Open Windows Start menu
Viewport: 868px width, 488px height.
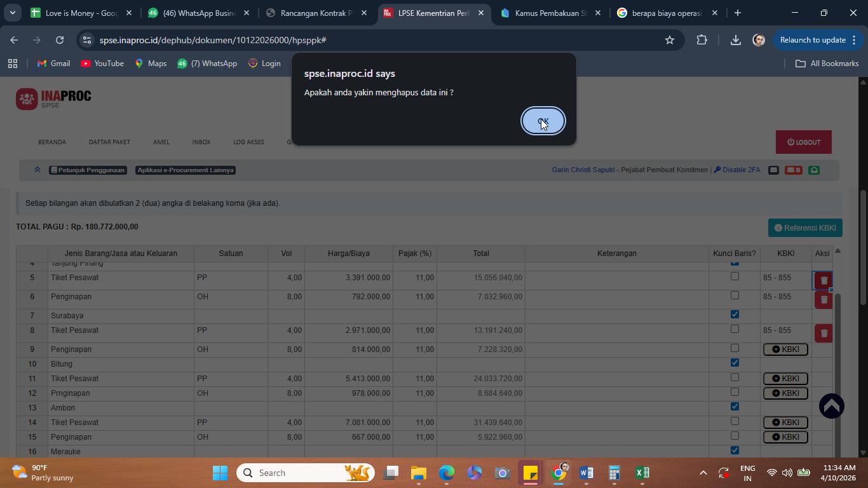tap(220, 473)
